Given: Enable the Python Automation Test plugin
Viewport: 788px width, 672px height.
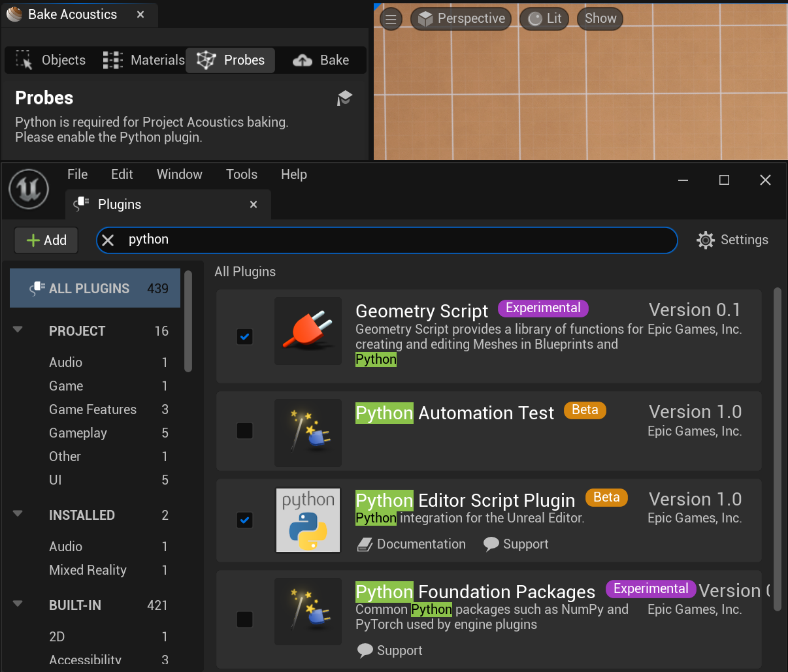Looking at the screenshot, I should [245, 430].
